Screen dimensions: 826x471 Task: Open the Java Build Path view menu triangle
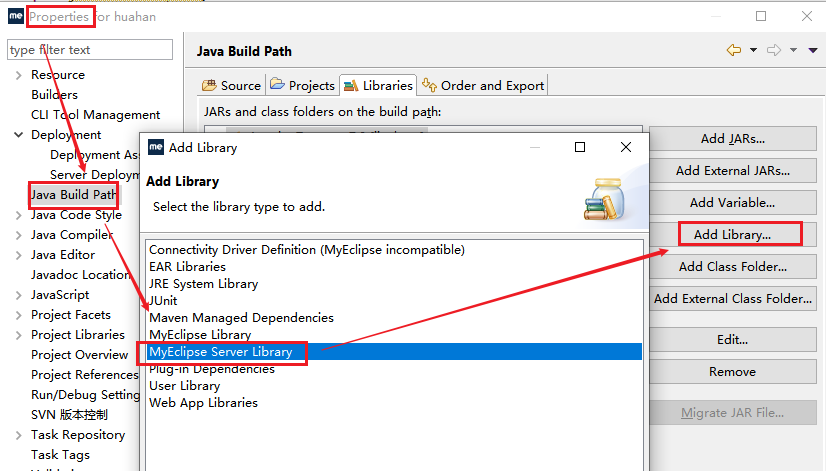pos(813,50)
